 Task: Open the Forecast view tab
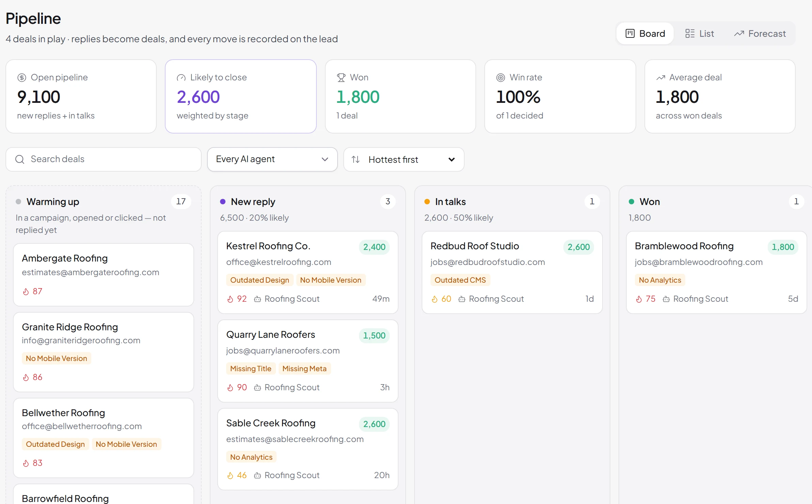[760, 33]
